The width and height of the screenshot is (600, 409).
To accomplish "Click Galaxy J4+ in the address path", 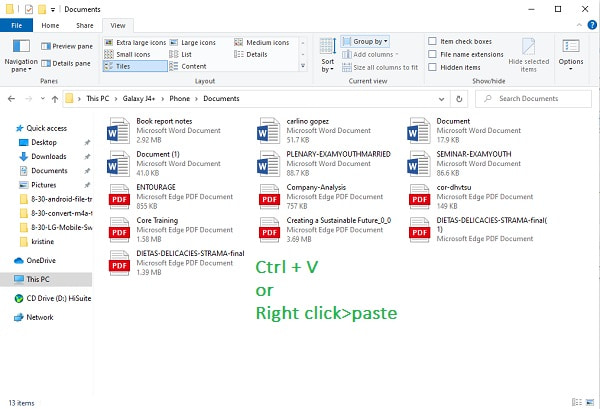I will 139,99.
